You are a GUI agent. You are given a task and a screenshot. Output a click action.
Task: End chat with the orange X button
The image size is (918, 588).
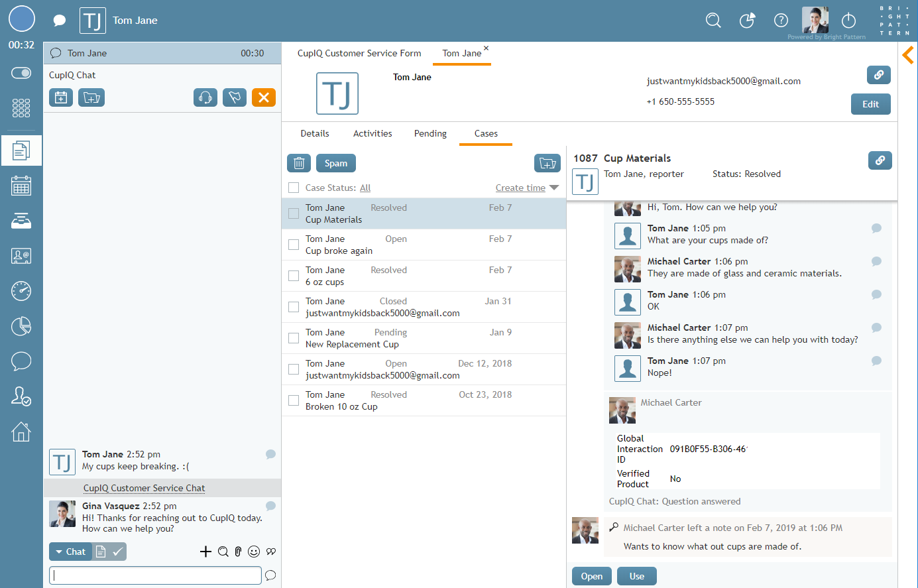click(x=264, y=97)
